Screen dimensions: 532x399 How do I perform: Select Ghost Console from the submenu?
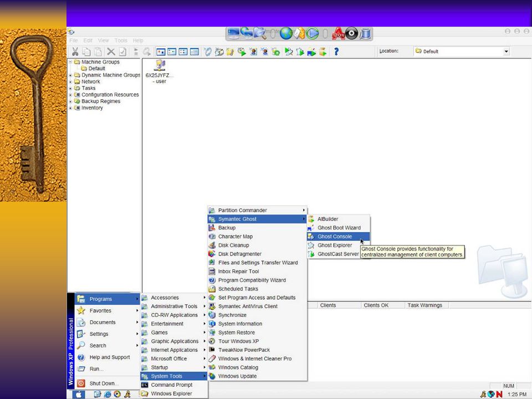[338, 237]
